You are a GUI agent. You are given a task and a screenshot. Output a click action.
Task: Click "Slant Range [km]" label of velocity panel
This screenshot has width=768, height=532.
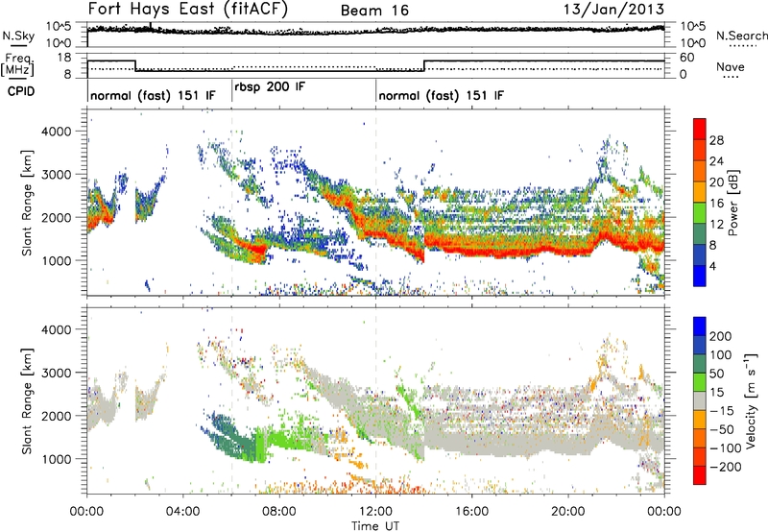click(27, 400)
